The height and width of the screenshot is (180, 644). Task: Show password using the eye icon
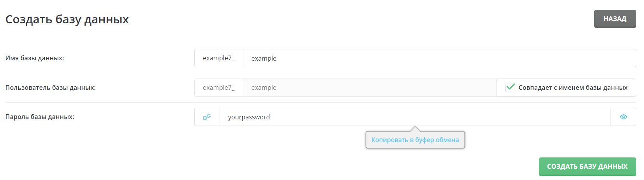623,117
